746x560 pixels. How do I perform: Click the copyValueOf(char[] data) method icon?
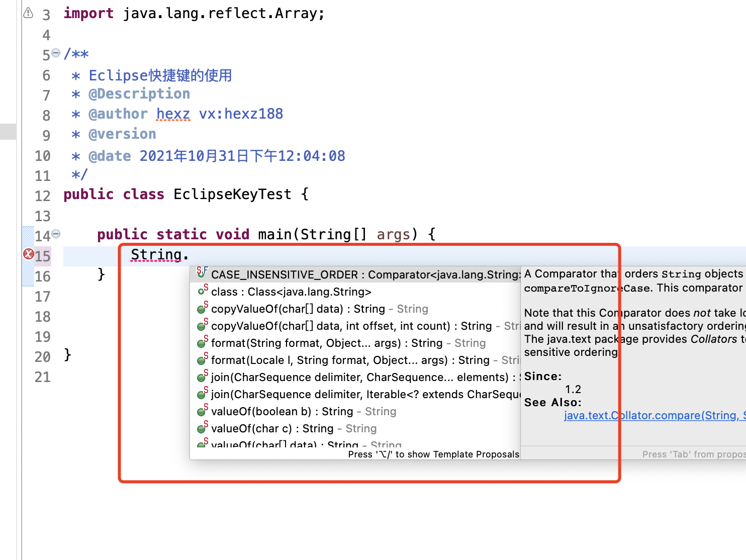pyautogui.click(x=202, y=309)
